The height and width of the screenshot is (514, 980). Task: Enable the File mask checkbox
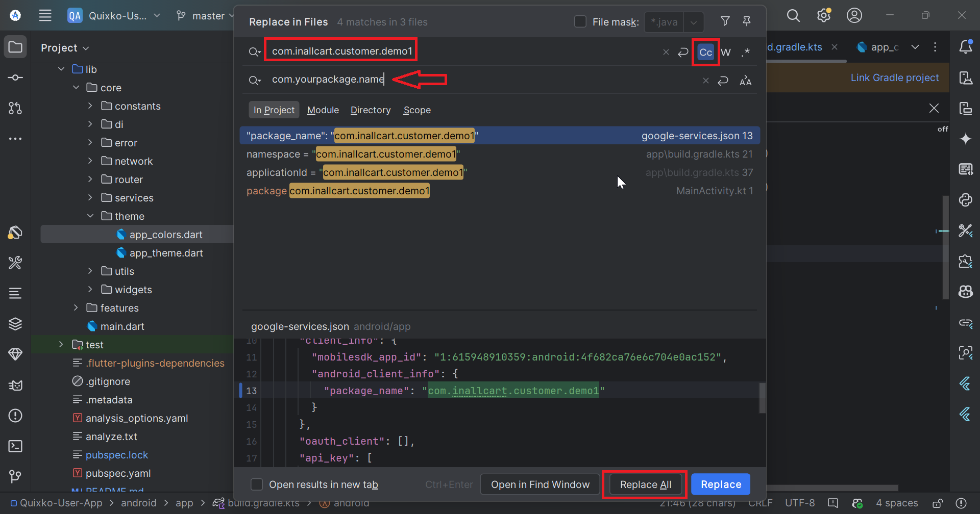(x=580, y=22)
